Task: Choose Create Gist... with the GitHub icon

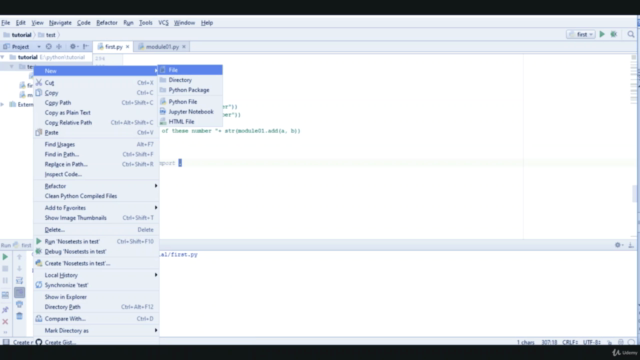Action: pyautogui.click(x=96, y=342)
